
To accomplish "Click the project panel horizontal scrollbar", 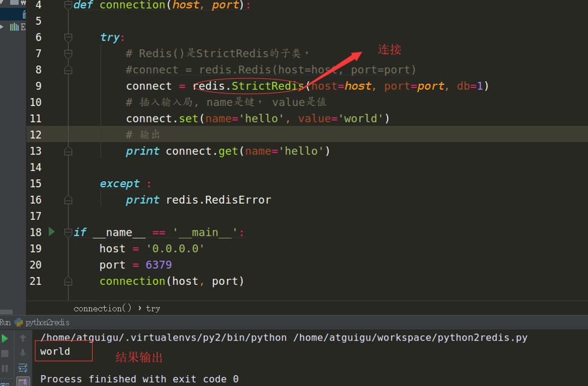I will tap(7, 311).
